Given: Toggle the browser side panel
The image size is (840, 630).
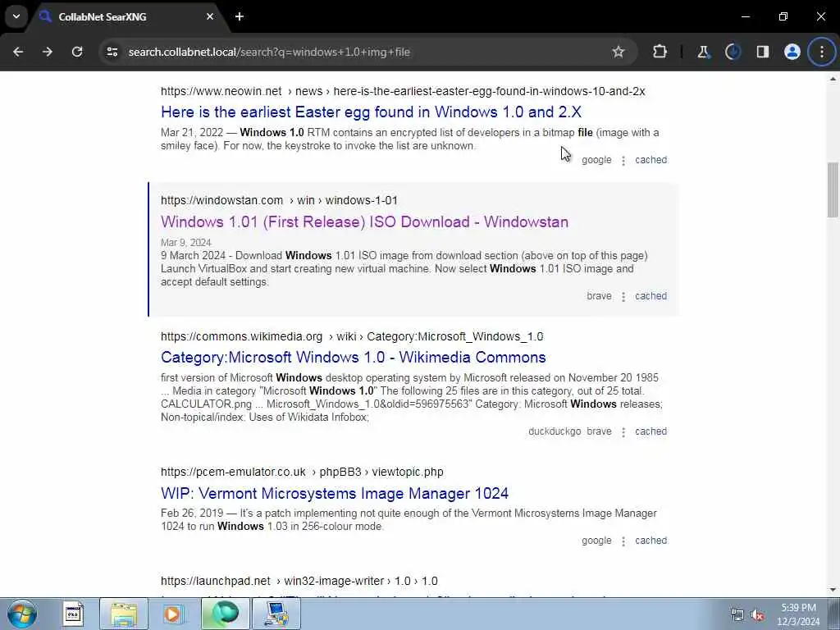Looking at the screenshot, I should (763, 52).
